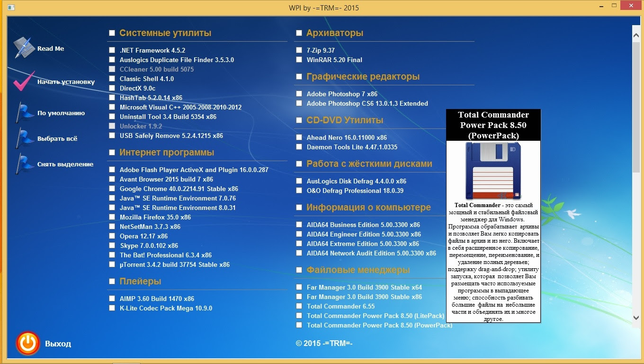The image size is (644, 364).
Task: Click the scrollbar down arrow
Action: (x=636, y=318)
